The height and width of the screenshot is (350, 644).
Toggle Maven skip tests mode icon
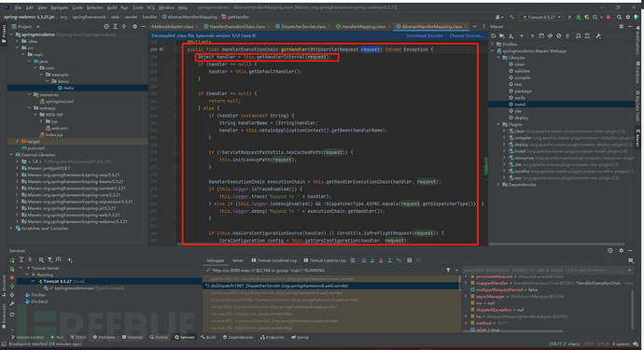558,35
